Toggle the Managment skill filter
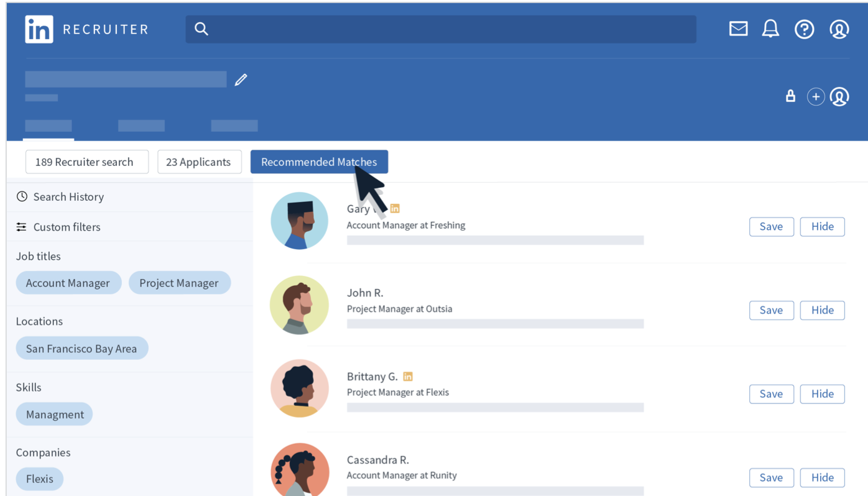 (54, 415)
